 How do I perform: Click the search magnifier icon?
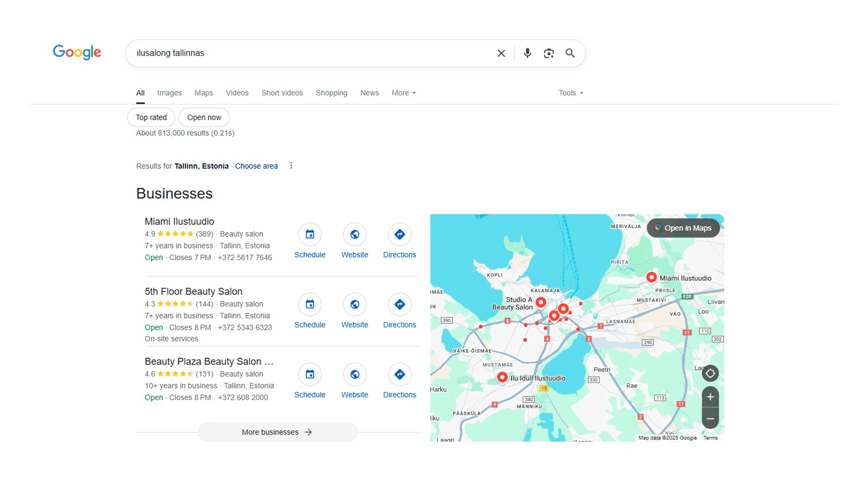pyautogui.click(x=570, y=53)
